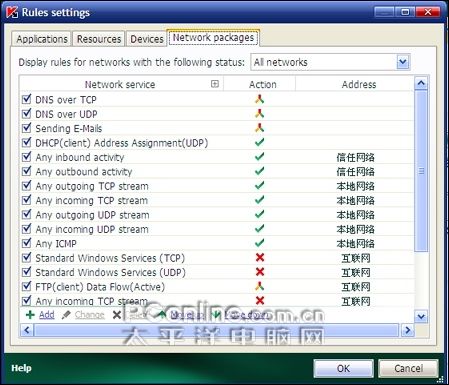Image resolution: width=449 pixels, height=385 pixels.
Task: Expand the Network service column header box
Action: pos(215,84)
